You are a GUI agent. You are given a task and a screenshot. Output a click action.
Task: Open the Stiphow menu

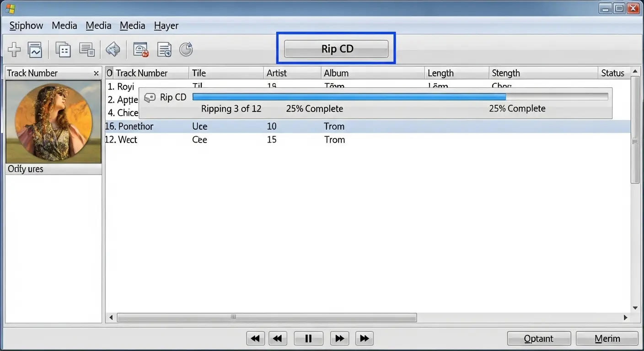click(x=27, y=26)
